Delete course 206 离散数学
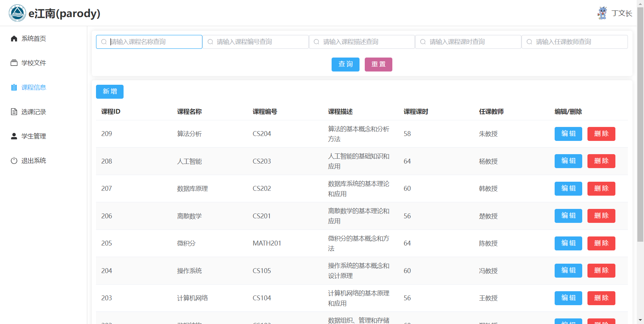This screenshot has width=644, height=324. 601,216
